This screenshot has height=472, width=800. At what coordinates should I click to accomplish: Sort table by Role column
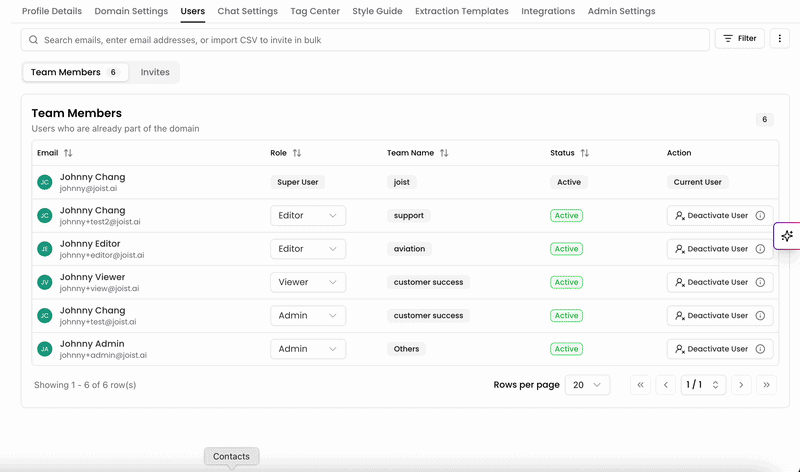coord(297,153)
